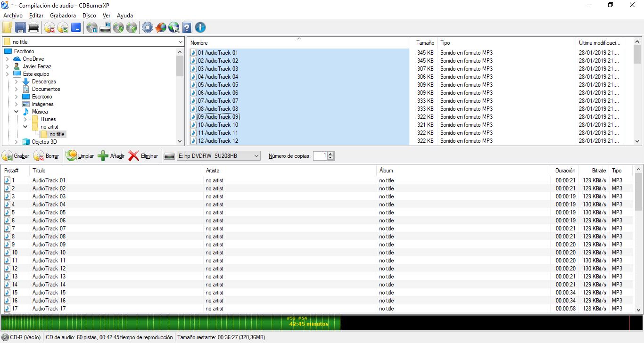Collapse the Música folder in the tree
The height and width of the screenshot is (343, 644).
coord(17,112)
